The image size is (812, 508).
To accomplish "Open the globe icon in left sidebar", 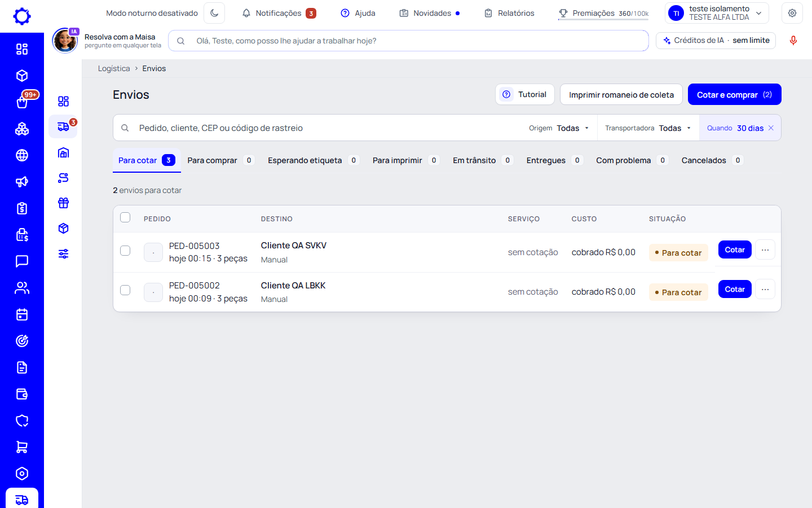I will 22,155.
